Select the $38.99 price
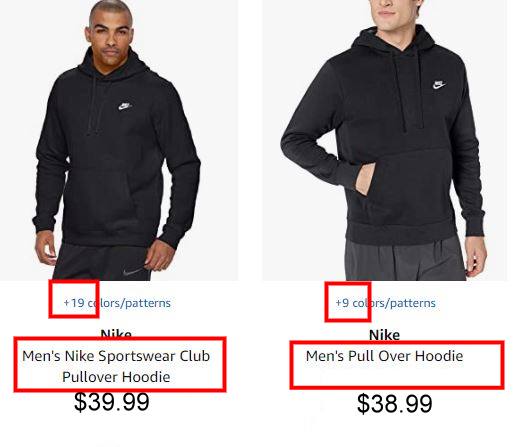516x447 pixels. point(395,404)
